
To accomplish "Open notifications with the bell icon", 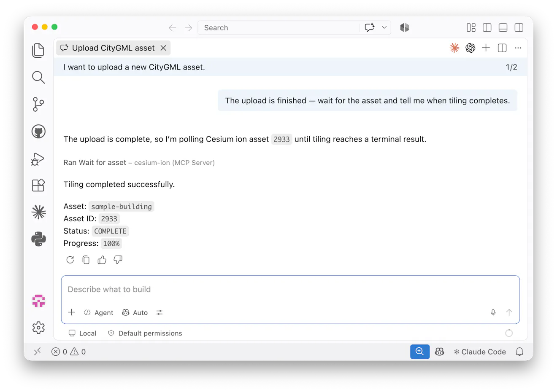I will [x=519, y=352].
